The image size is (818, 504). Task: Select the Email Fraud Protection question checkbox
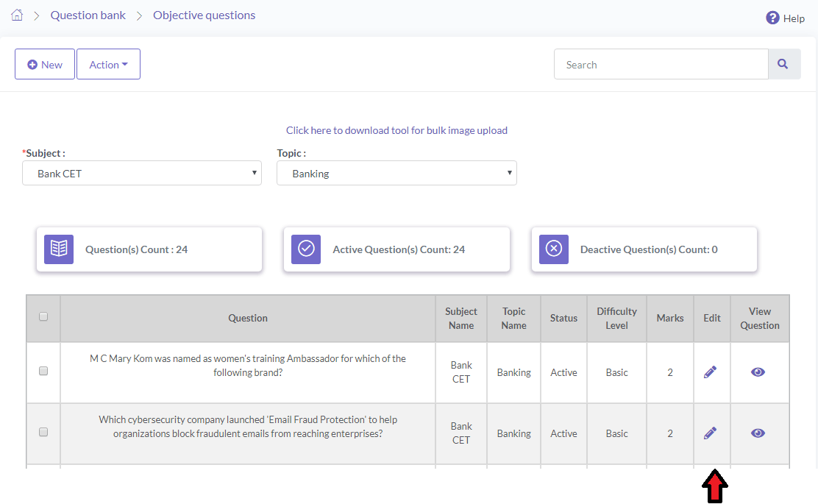click(43, 433)
